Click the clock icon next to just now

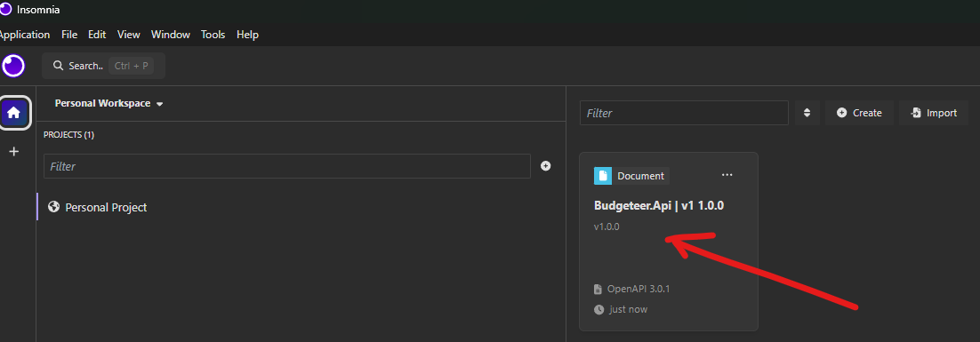[x=598, y=309]
